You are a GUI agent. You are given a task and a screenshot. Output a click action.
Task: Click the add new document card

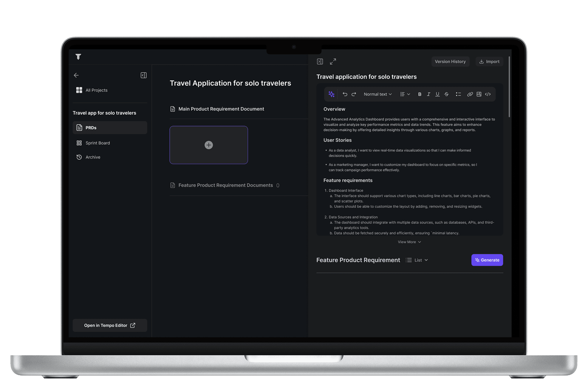209,145
